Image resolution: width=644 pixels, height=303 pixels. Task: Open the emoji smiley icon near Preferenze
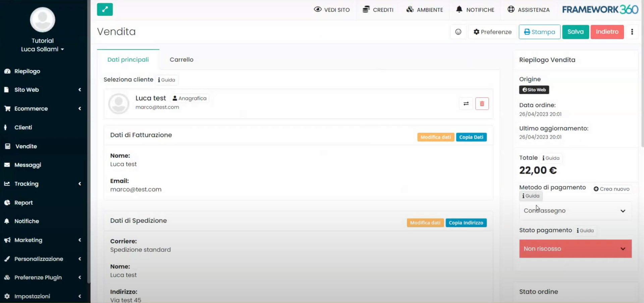coord(458,32)
